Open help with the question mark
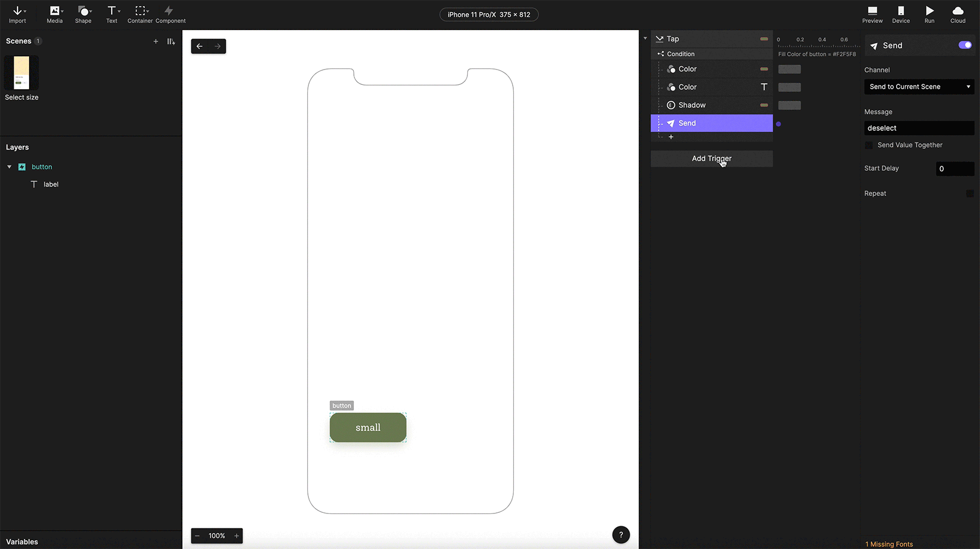Screen dimensions: 980x549 (x=621, y=535)
